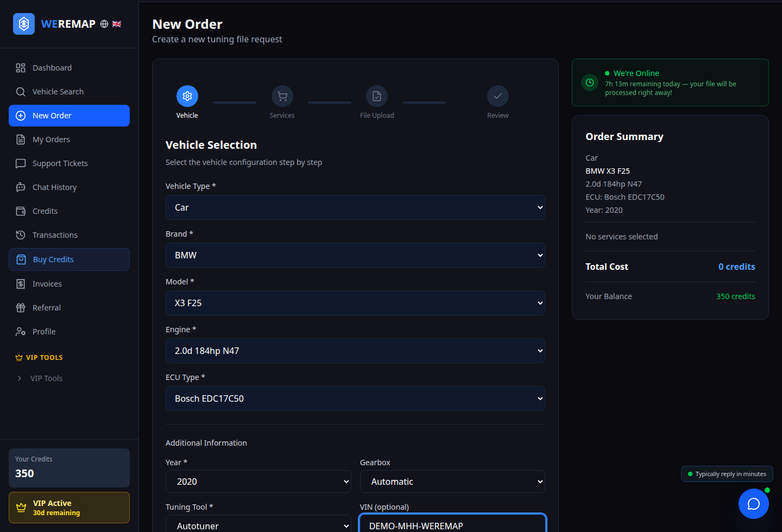Open Transactions page
Screen dimensions: 782x532
click(x=69, y=235)
